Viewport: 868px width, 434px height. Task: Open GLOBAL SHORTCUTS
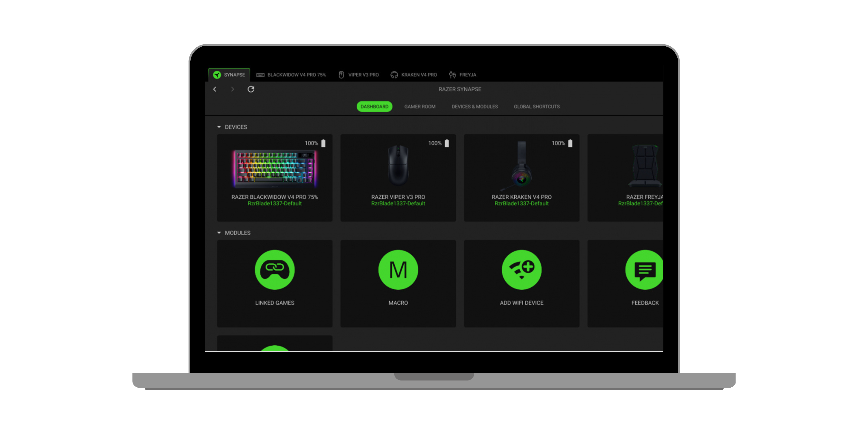[536, 107]
